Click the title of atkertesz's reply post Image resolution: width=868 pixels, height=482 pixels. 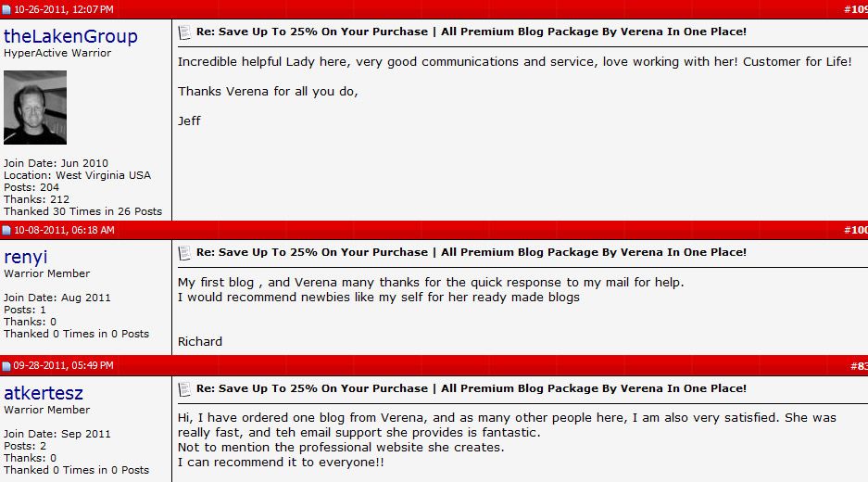(472, 388)
